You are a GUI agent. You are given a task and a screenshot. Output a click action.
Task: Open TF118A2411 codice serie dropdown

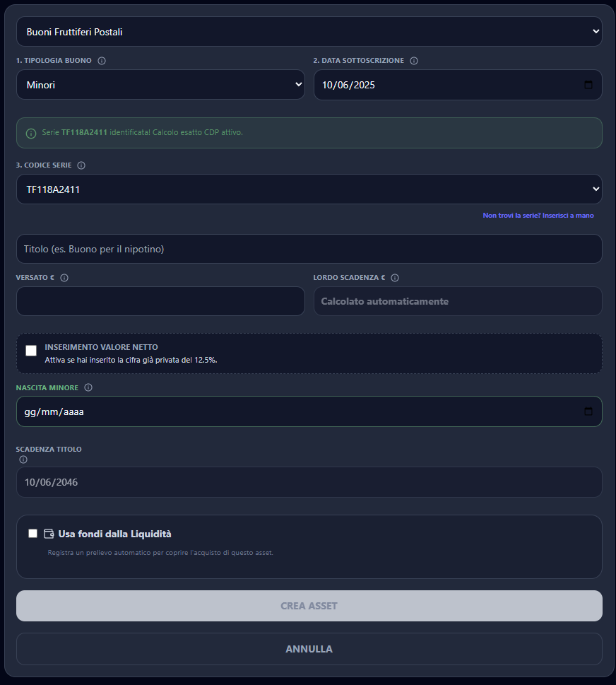[x=309, y=189]
